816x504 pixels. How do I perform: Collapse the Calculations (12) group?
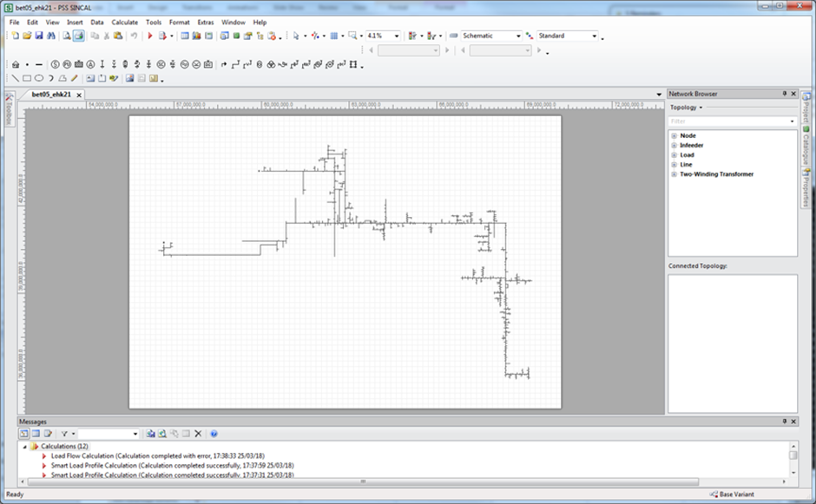(x=24, y=446)
